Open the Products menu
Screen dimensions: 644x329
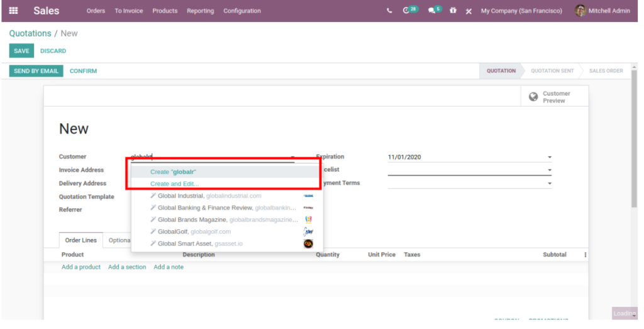tap(165, 11)
